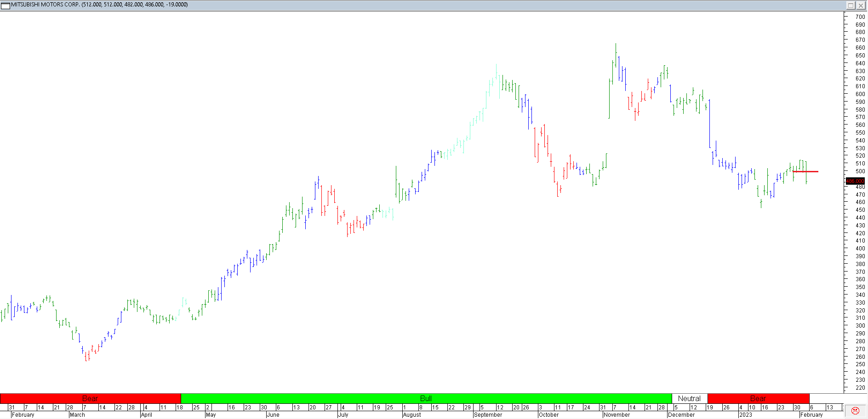Click the 220 price axis value
The width and height of the screenshot is (868, 419).
[x=860, y=388]
